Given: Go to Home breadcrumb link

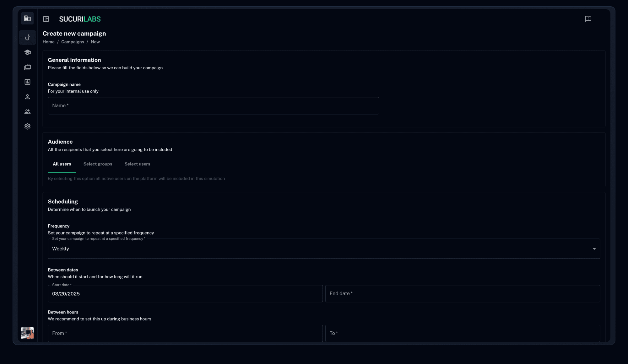Looking at the screenshot, I should tap(48, 42).
